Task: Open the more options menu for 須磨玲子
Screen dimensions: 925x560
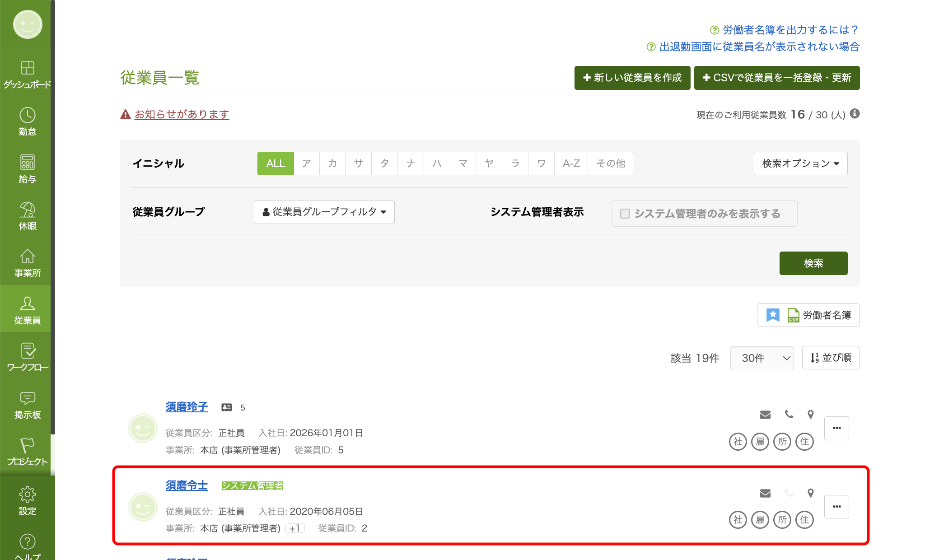Action: [836, 428]
